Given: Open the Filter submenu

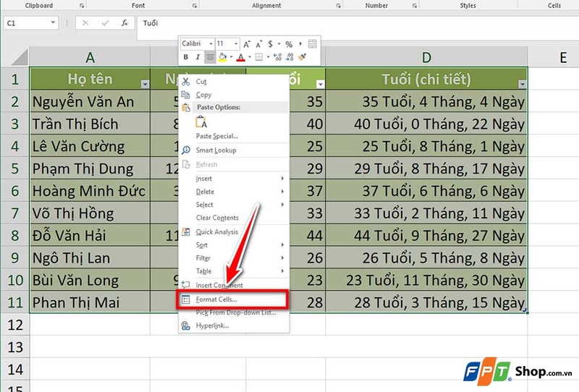Looking at the screenshot, I should point(234,258).
